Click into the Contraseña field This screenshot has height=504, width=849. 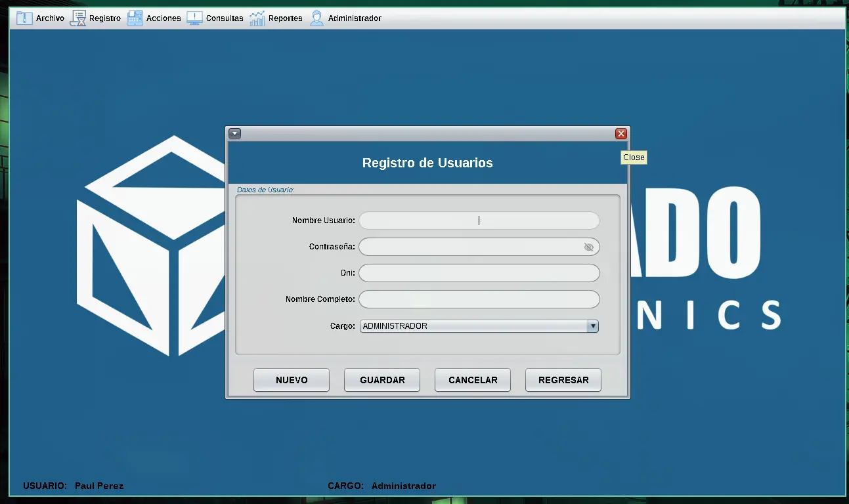479,247
